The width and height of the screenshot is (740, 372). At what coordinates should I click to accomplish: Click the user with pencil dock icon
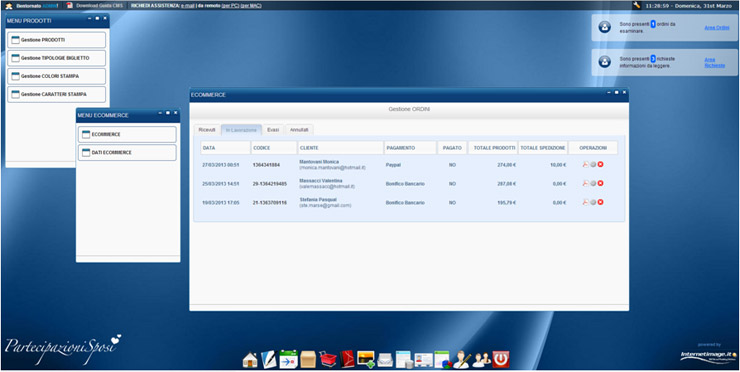(462, 359)
